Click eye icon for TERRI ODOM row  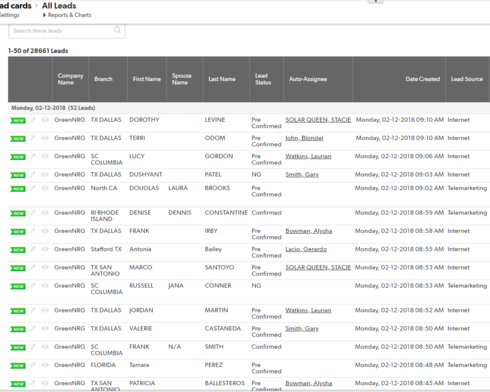pos(45,138)
